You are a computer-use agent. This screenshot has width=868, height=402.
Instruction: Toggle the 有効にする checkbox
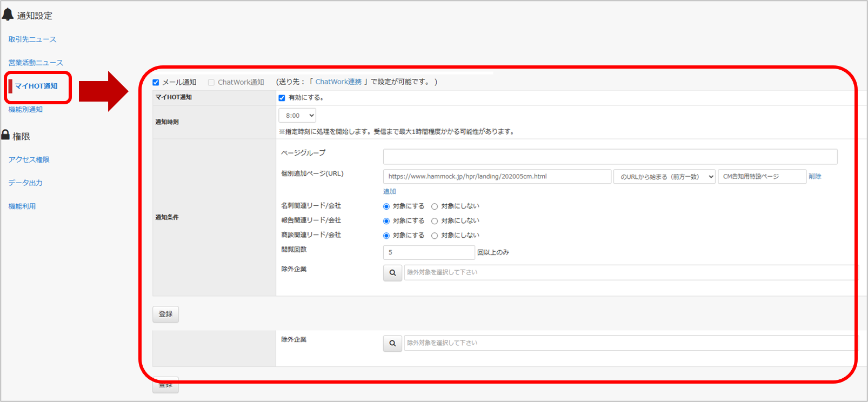[282, 98]
